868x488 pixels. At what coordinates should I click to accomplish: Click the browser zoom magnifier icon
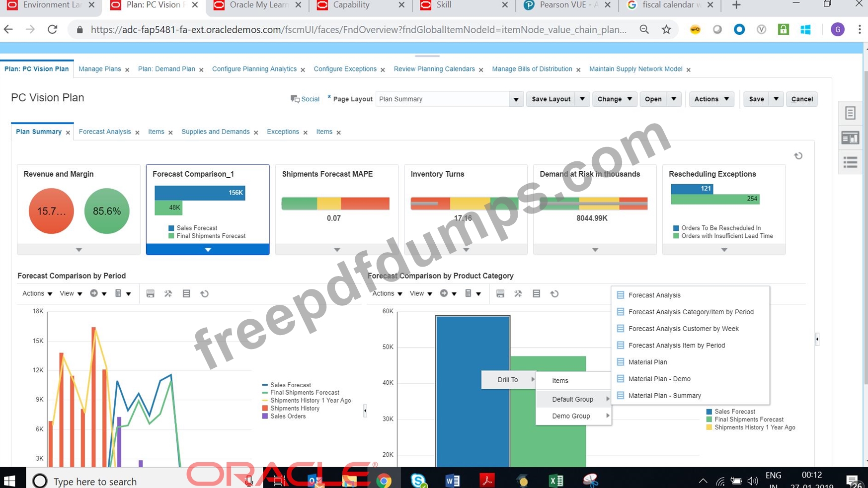click(644, 30)
